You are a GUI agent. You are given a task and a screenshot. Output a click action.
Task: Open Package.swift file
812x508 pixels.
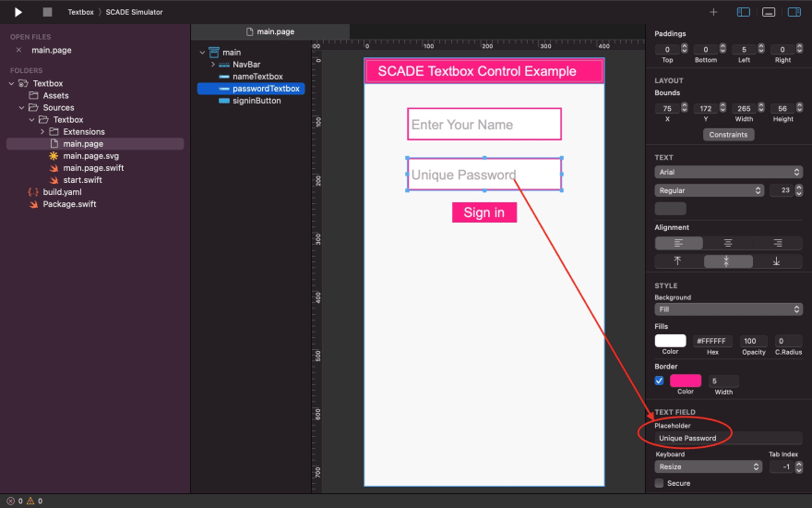[69, 204]
